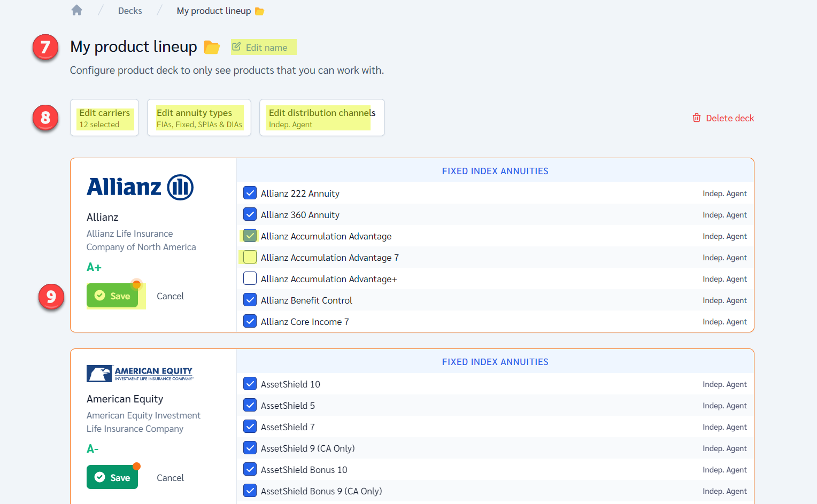Screen dimensions: 817x504
Task: Click American Equity A- rating
Action: tap(93, 449)
